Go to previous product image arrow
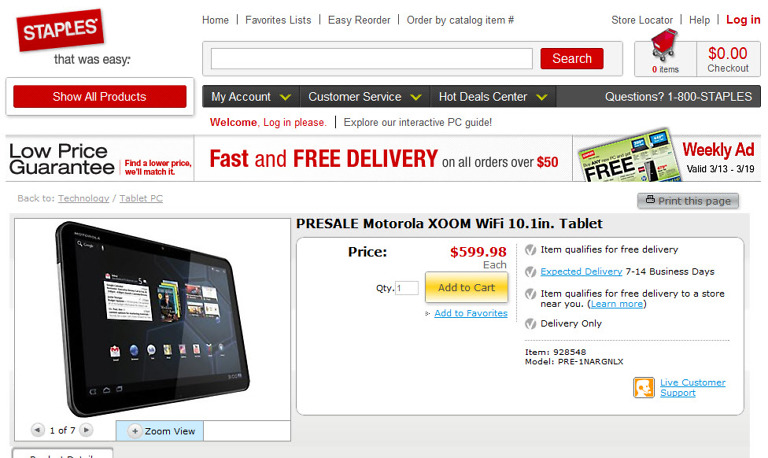Viewport: 768px width, 458px height. point(38,430)
